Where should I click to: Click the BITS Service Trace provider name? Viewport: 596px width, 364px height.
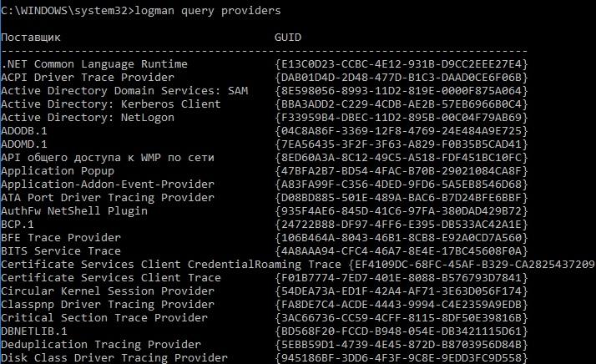click(61, 251)
